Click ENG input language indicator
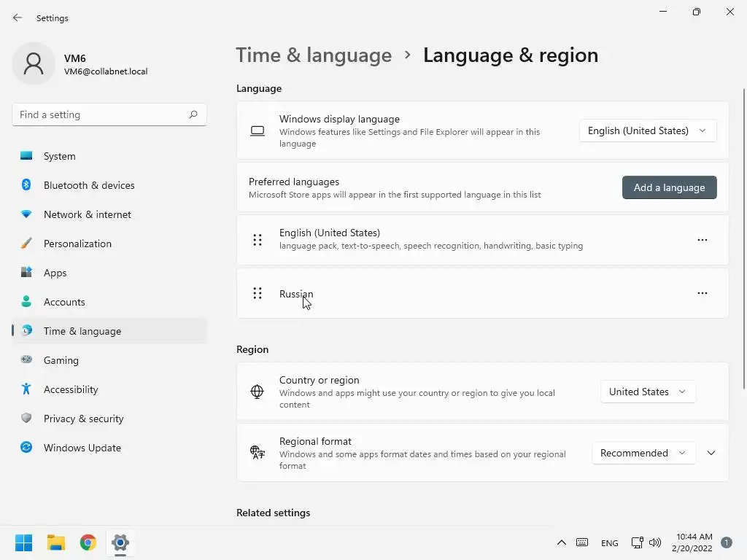 click(x=610, y=542)
